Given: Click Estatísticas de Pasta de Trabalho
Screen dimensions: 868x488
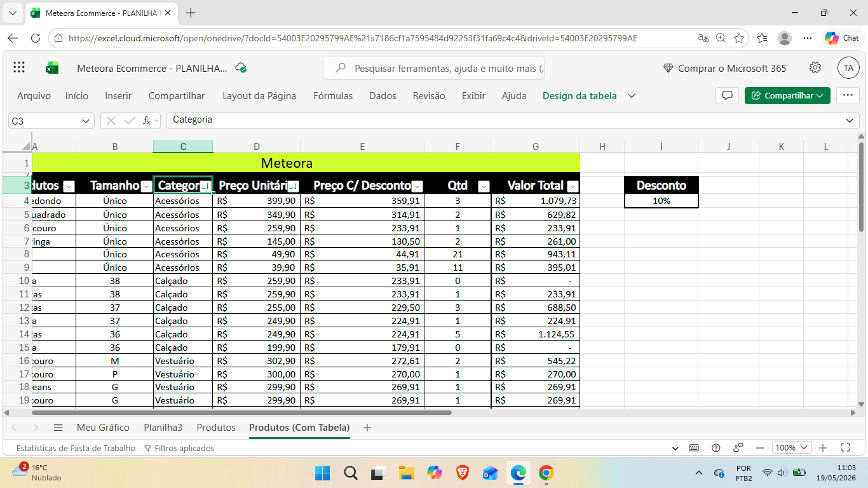Looking at the screenshot, I should [76, 448].
